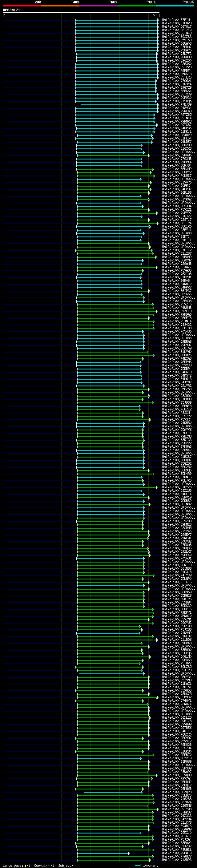Click hit label UniRef100_A5BAY5
Viewport: 197px width, 868px height.
coord(177,50)
